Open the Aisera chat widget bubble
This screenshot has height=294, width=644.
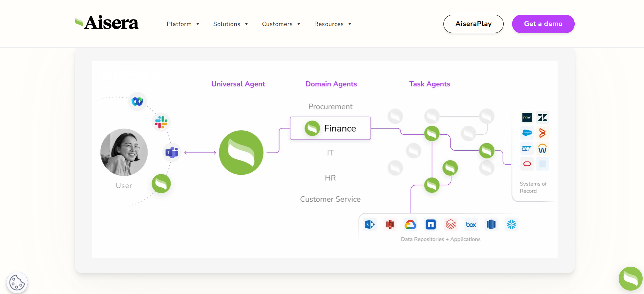630,278
